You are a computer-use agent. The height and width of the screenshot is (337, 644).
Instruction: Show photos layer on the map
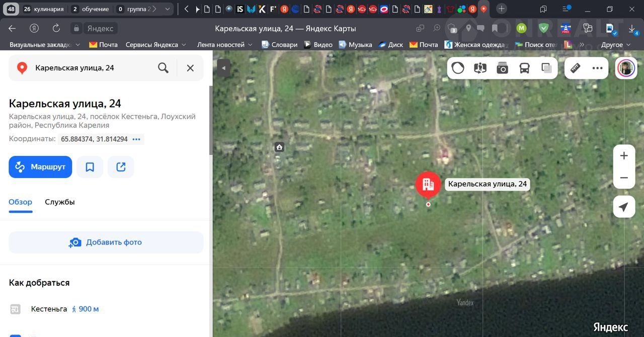(x=502, y=68)
